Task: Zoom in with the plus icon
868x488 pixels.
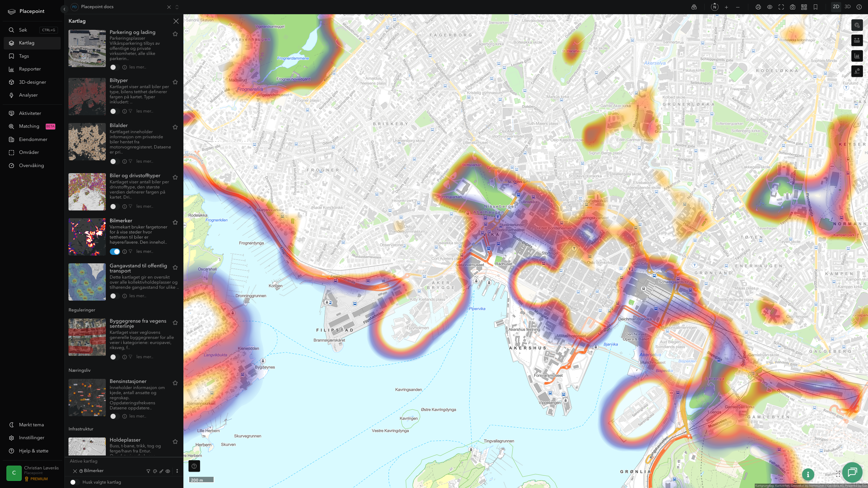Action: (x=726, y=7)
